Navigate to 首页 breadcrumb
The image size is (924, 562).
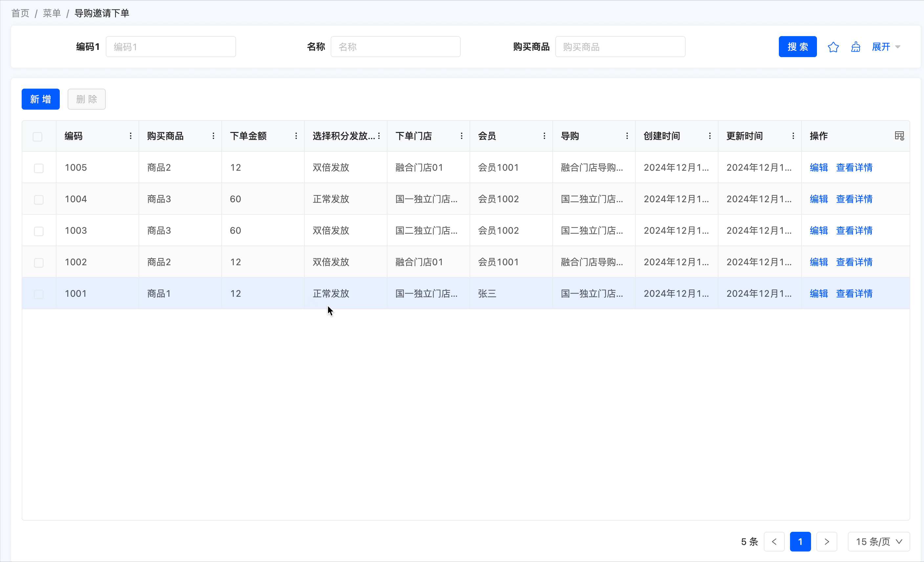(20, 13)
